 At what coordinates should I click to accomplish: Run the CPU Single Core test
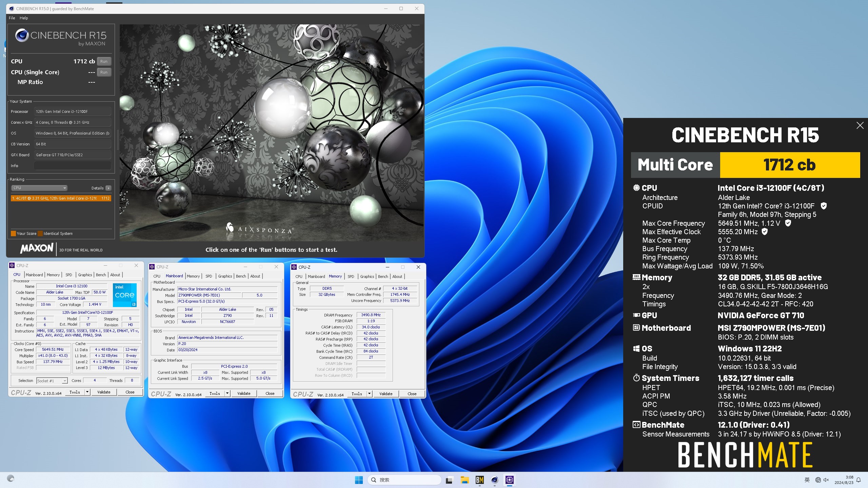[104, 72]
